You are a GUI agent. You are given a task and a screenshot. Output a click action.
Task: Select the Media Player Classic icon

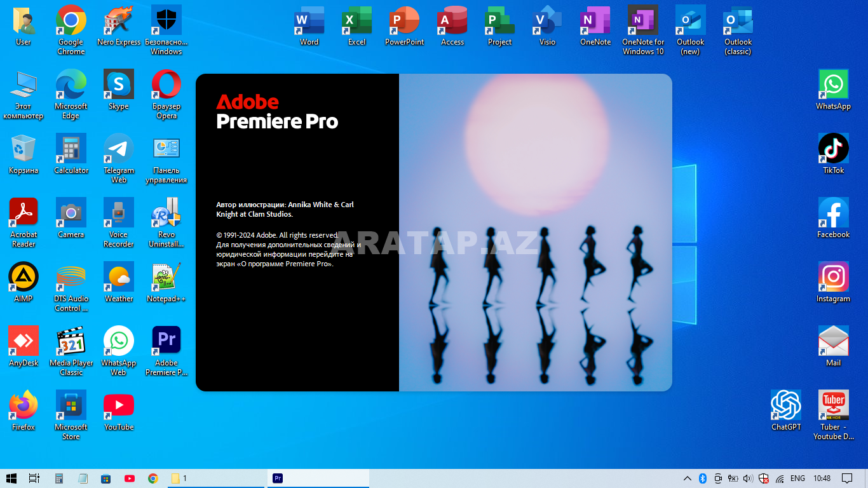pyautogui.click(x=71, y=351)
